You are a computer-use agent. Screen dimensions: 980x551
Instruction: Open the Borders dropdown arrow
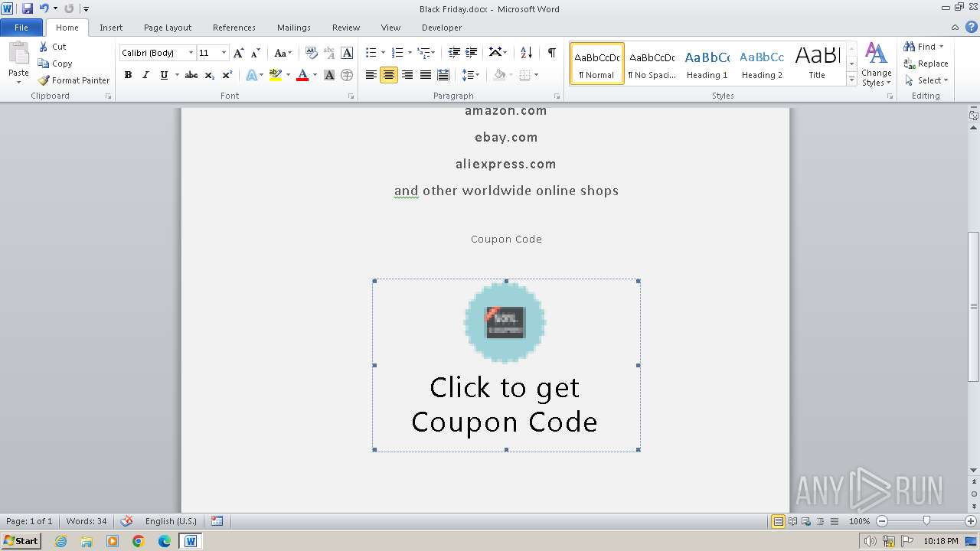[536, 75]
